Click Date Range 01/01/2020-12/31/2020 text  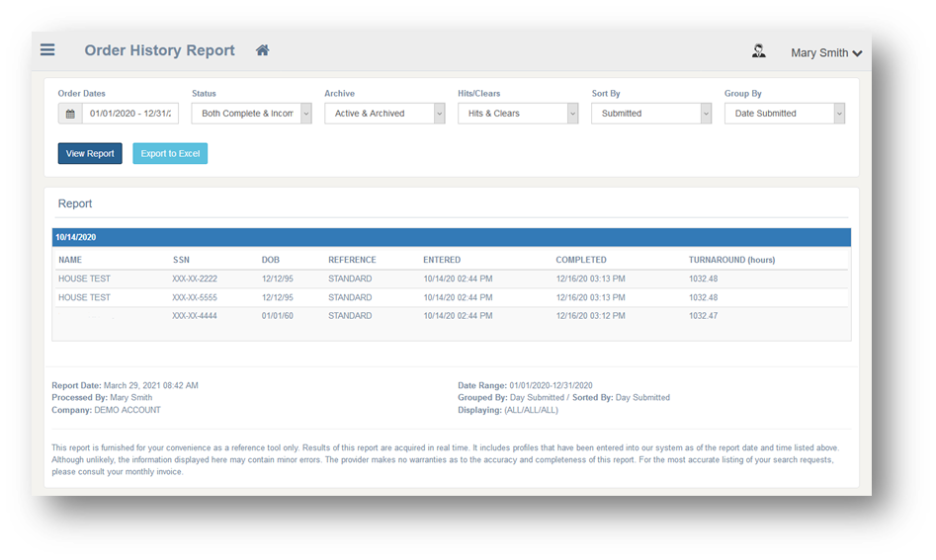coord(525,385)
